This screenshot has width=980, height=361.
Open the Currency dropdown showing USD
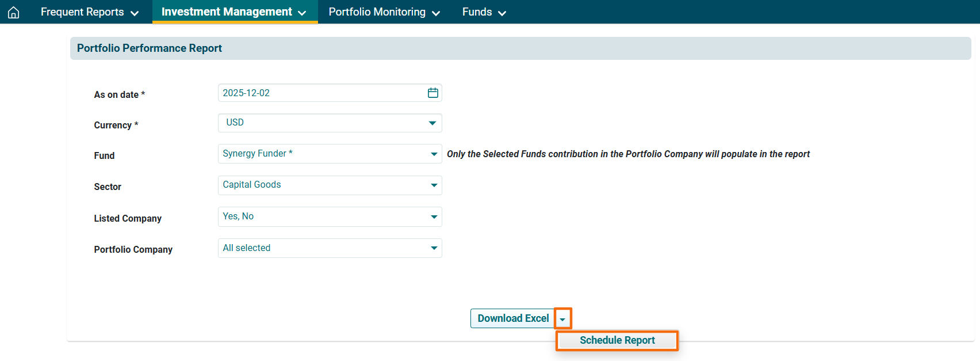(x=330, y=123)
